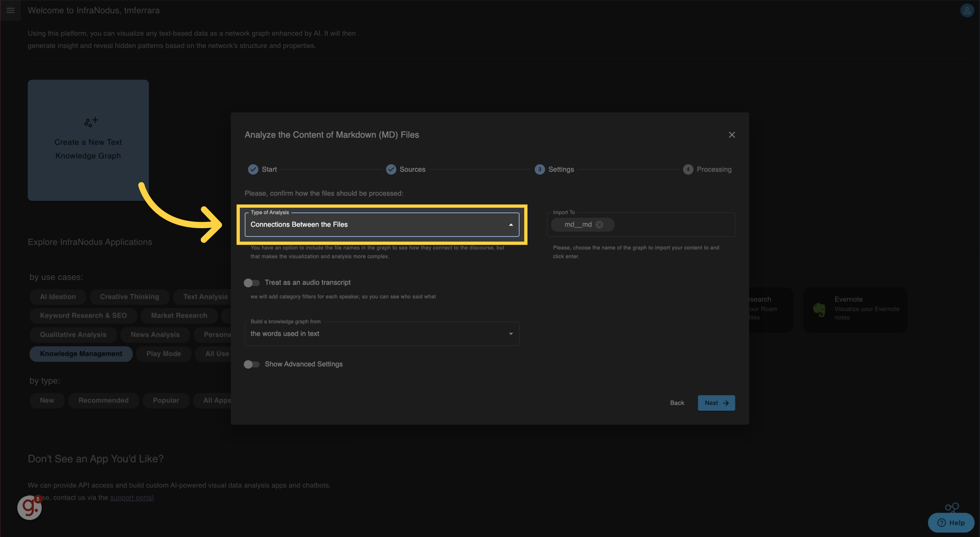The width and height of the screenshot is (980, 537).
Task: Select the News Analysis chip
Action: [x=155, y=335]
